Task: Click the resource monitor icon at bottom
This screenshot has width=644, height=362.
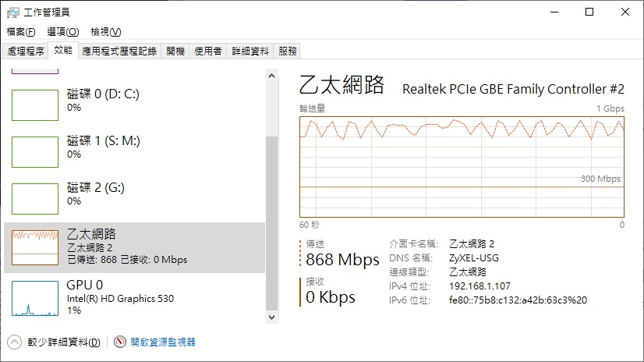Action: pos(120,342)
